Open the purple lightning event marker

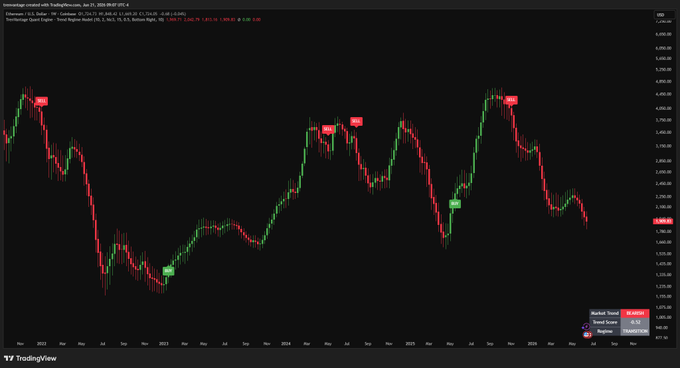(586, 327)
